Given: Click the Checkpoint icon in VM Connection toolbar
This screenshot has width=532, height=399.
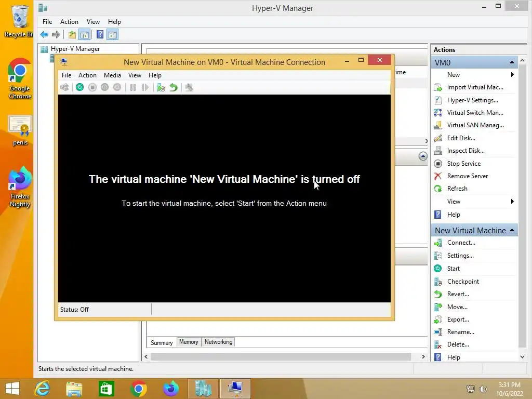Looking at the screenshot, I should pos(161,87).
